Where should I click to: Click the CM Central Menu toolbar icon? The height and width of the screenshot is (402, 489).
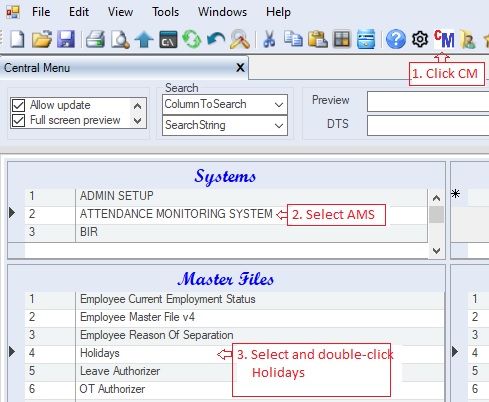(444, 39)
